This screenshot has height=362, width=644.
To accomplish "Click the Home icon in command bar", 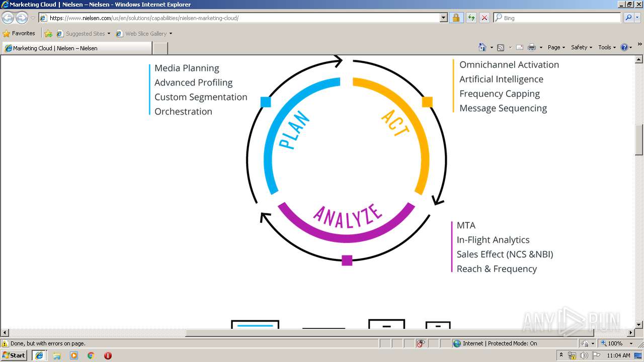I will coord(482,47).
